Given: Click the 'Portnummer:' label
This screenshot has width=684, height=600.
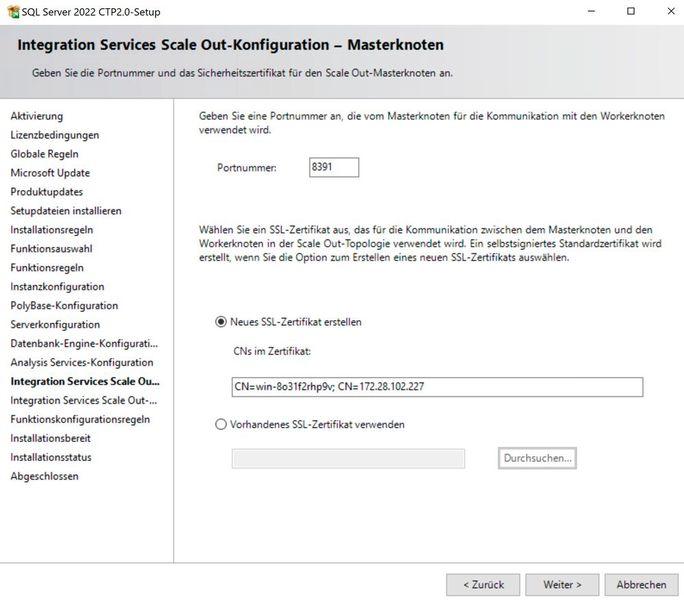Looking at the screenshot, I should (x=246, y=168).
